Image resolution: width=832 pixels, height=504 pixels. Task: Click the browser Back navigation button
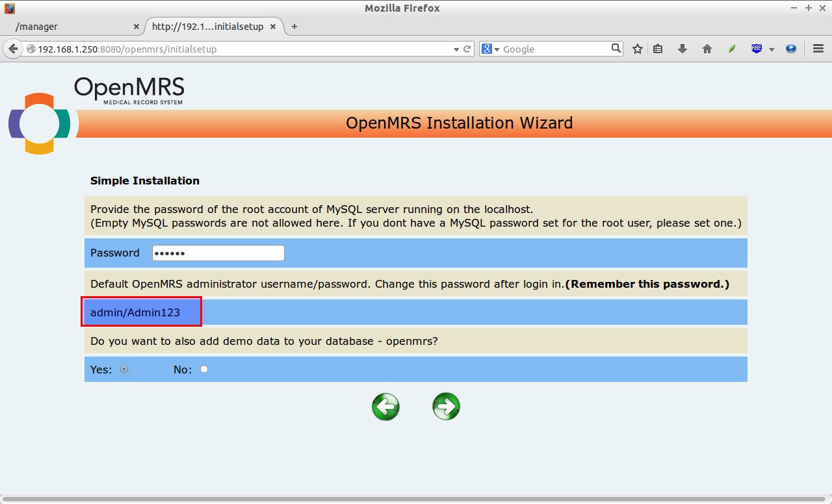pyautogui.click(x=12, y=49)
